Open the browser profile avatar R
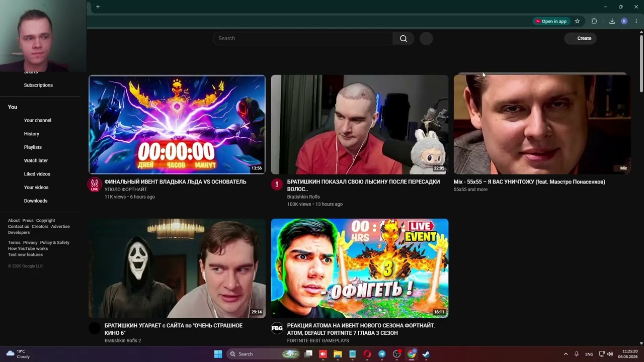The height and width of the screenshot is (362, 644). (x=624, y=21)
